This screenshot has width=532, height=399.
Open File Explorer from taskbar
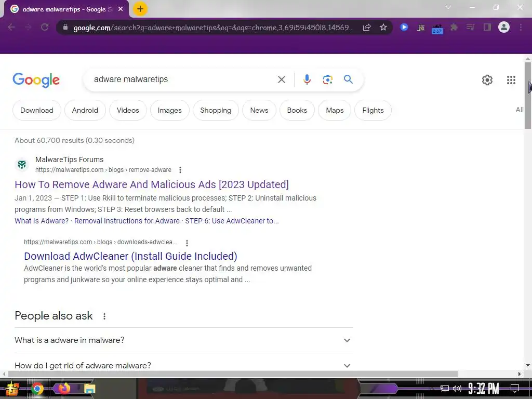coord(89,389)
